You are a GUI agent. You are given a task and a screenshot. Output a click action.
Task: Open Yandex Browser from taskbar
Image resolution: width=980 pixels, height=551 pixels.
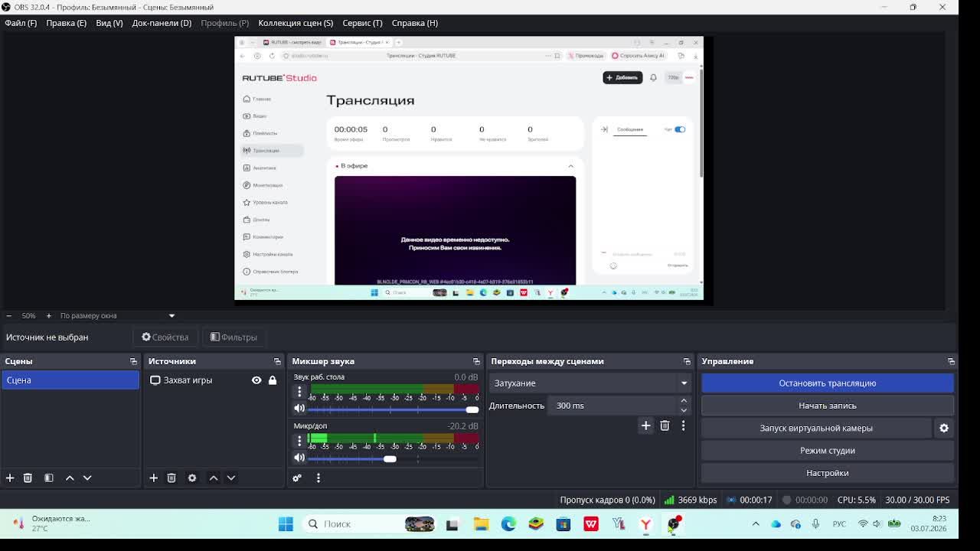click(x=646, y=524)
